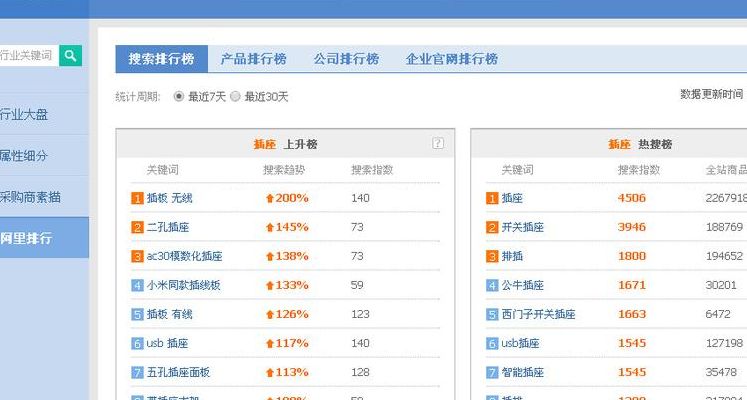Open 热搜榜 keyword 智能插座

[x=523, y=372]
